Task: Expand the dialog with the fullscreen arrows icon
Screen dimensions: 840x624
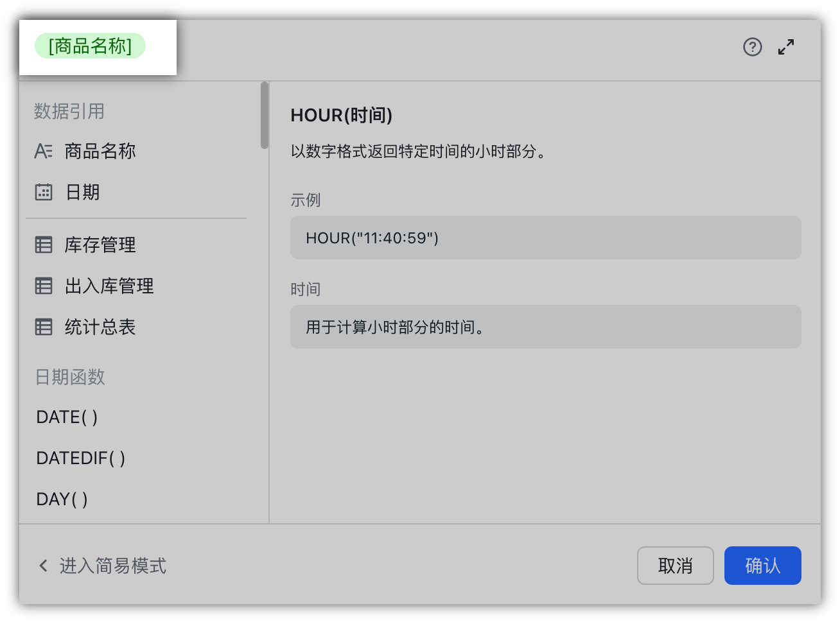Action: (x=786, y=47)
